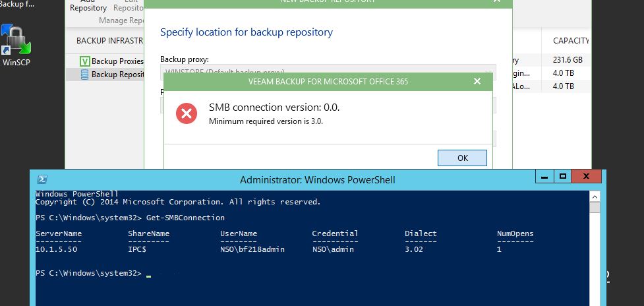The image size is (644, 306).
Task: Click the CAPACITY column header
Action: (x=570, y=41)
